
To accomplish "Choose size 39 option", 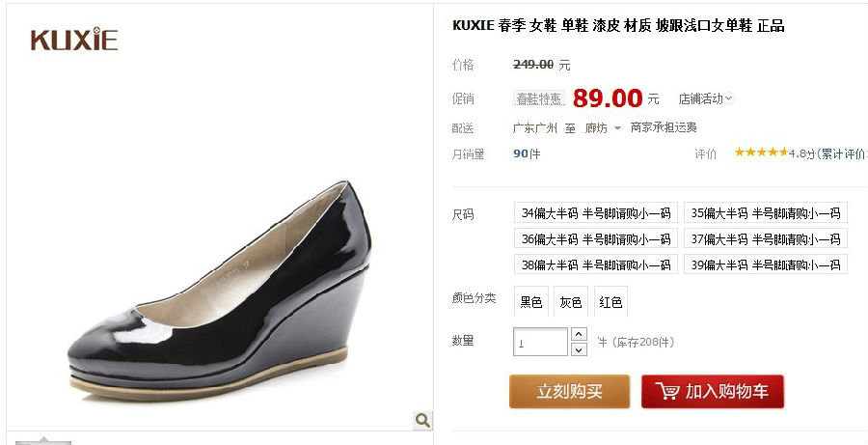I will (x=766, y=264).
